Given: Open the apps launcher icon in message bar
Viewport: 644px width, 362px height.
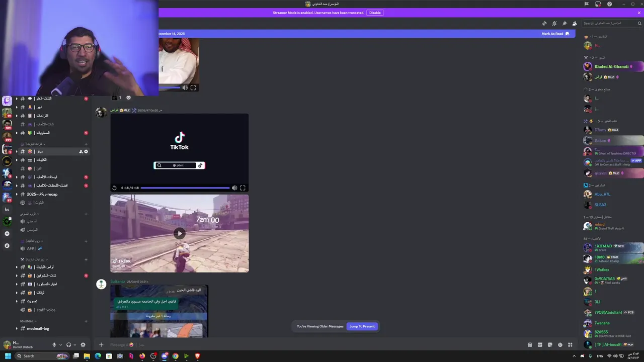Looking at the screenshot, I should click(570, 345).
